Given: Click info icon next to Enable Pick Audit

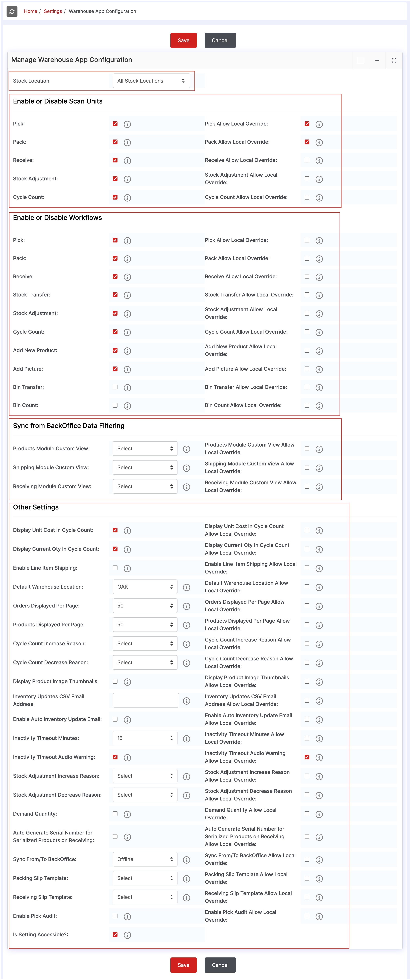Looking at the screenshot, I should (x=127, y=917).
